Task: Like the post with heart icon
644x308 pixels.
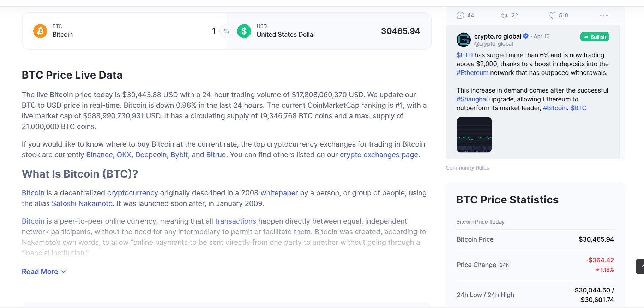Action: (x=553, y=16)
